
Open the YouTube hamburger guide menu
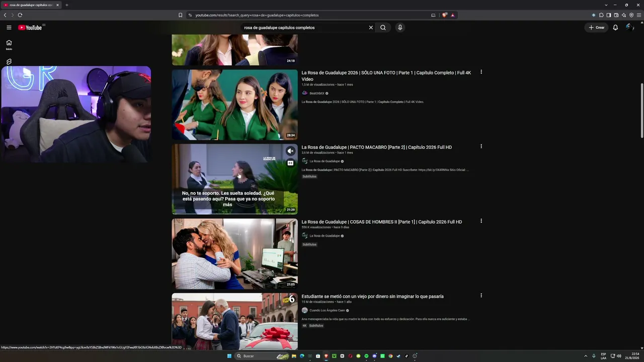point(9,28)
